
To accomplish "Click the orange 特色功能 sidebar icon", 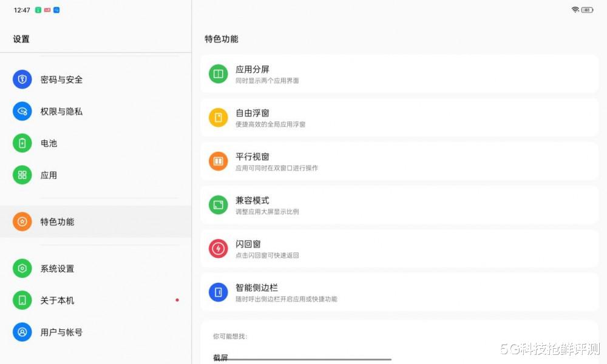I will pyautogui.click(x=22, y=222).
